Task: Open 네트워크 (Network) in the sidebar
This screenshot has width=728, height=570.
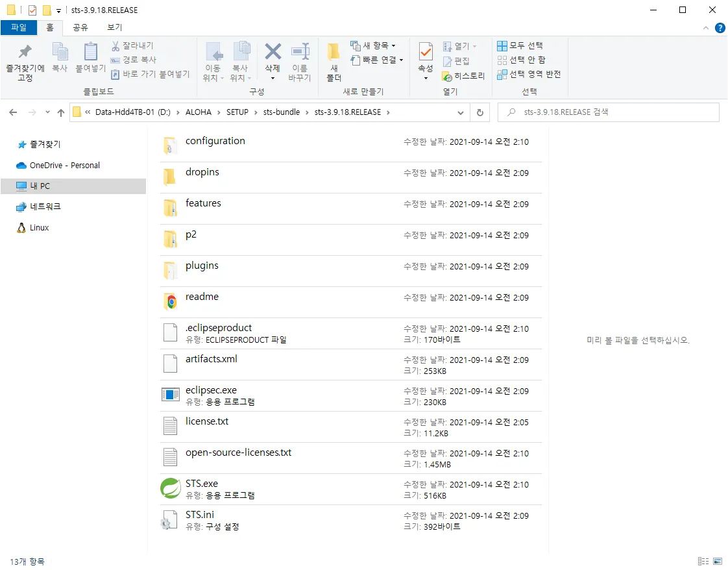Action: 38,206
